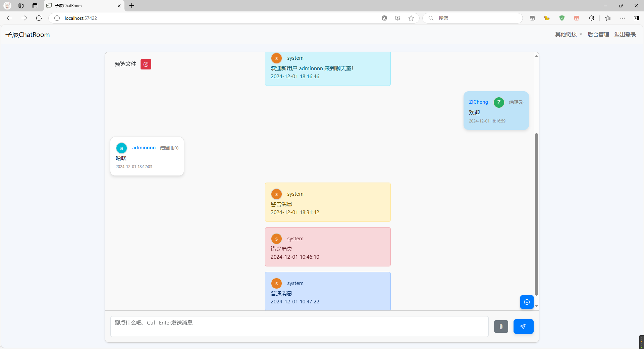The height and width of the screenshot is (349, 644).
Task: Click green shield extension icon
Action: tap(562, 18)
